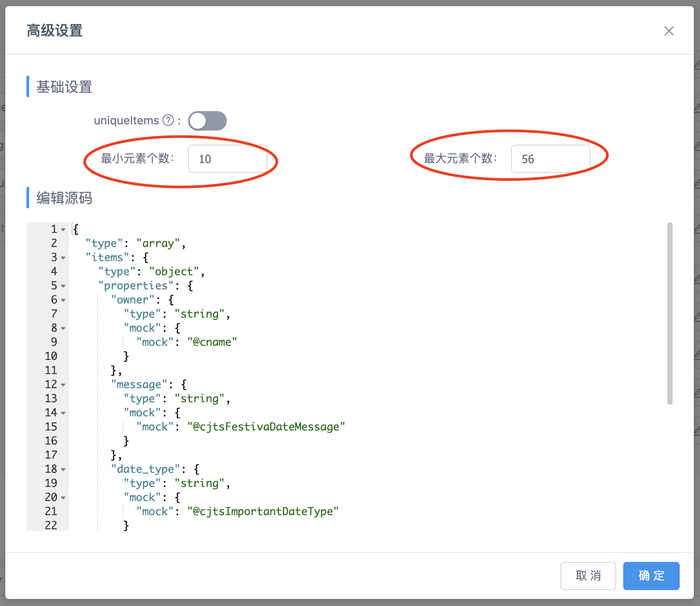Click "string" value on line 19
700x606 pixels.
pos(199,483)
